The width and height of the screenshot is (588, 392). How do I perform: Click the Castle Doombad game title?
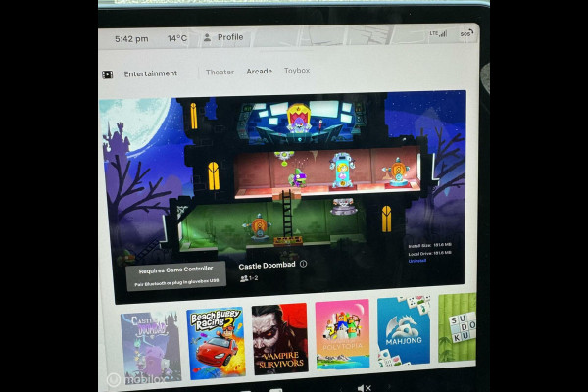click(267, 266)
